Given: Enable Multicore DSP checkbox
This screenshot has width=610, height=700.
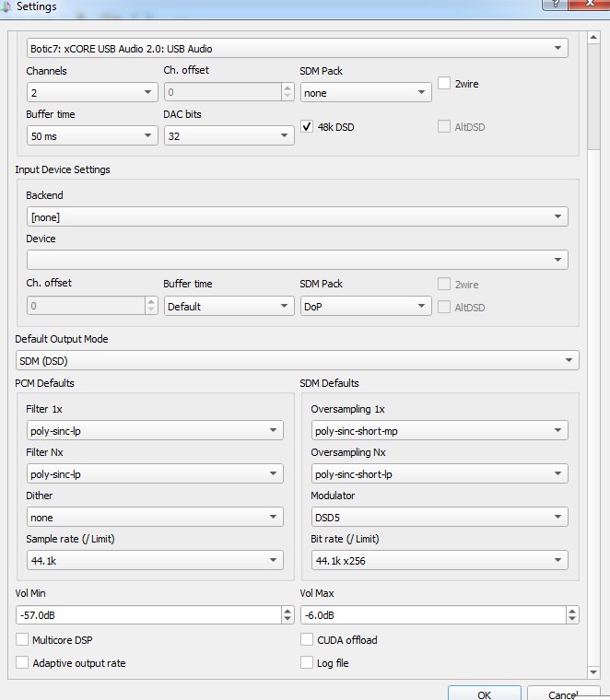Looking at the screenshot, I should 22,639.
